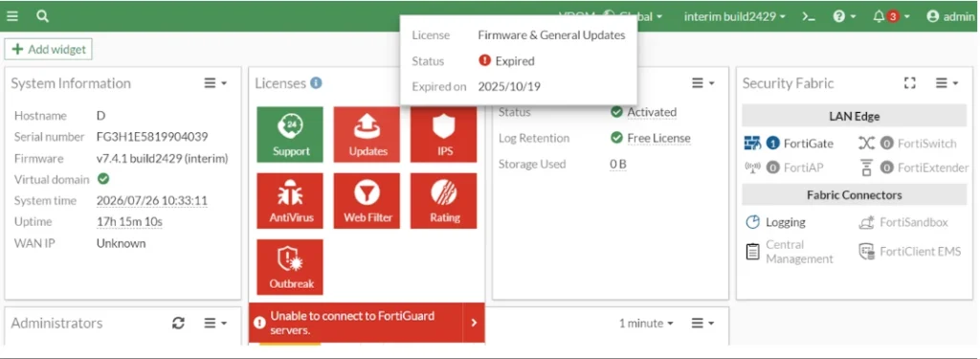Click the Central Management connector icon
The image size is (980, 359).
tap(753, 252)
